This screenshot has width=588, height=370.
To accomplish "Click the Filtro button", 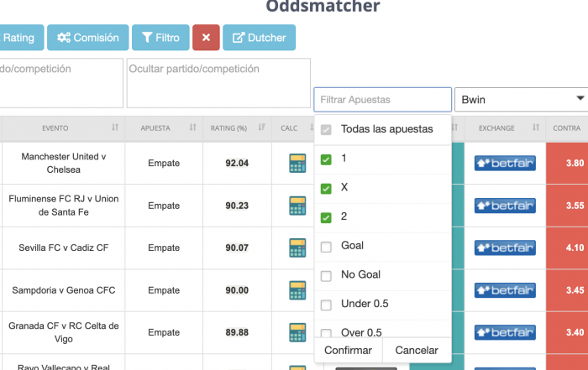I will pos(160,38).
